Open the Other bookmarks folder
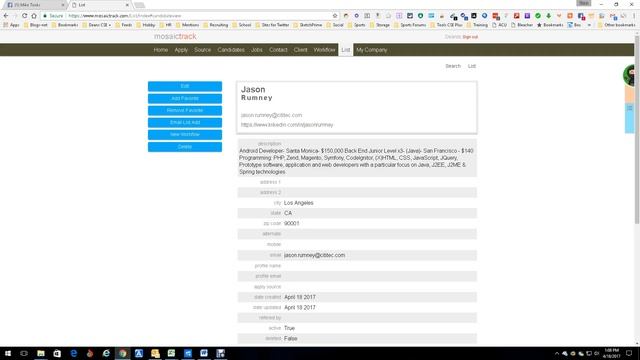 (x=617, y=25)
